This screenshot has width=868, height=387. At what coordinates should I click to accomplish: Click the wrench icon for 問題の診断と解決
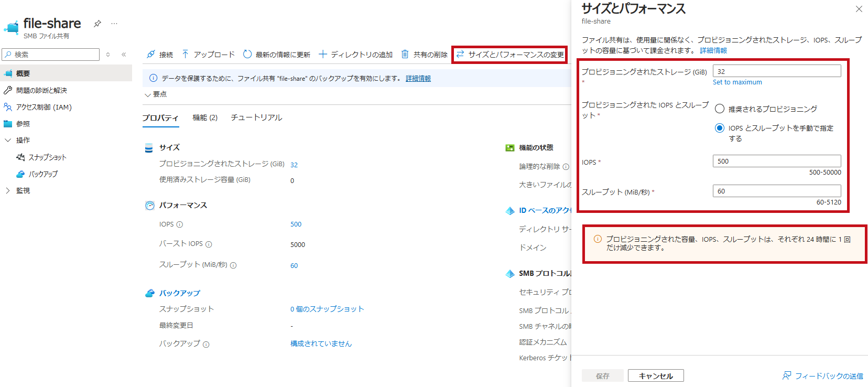(8, 90)
